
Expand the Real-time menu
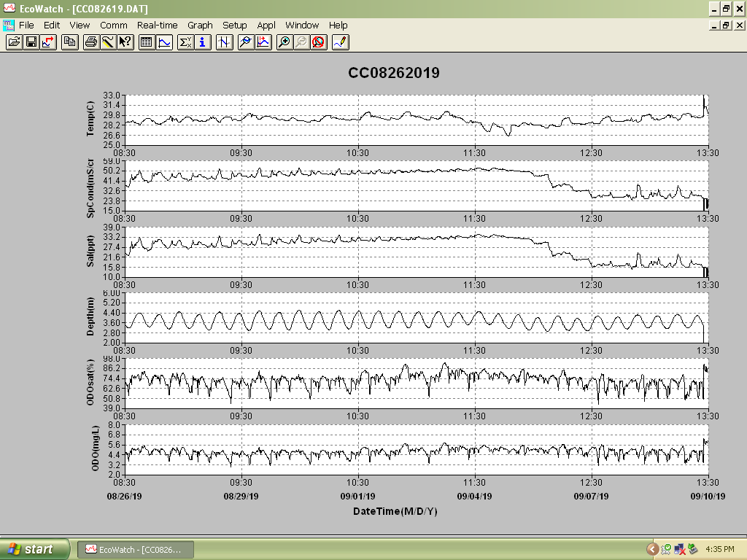coord(158,26)
